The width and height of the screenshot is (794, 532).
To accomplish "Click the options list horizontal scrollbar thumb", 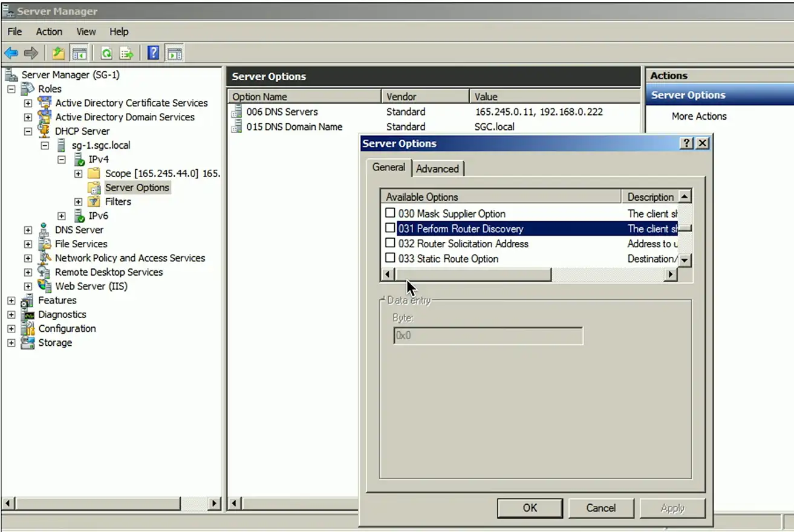I will pyautogui.click(x=472, y=274).
